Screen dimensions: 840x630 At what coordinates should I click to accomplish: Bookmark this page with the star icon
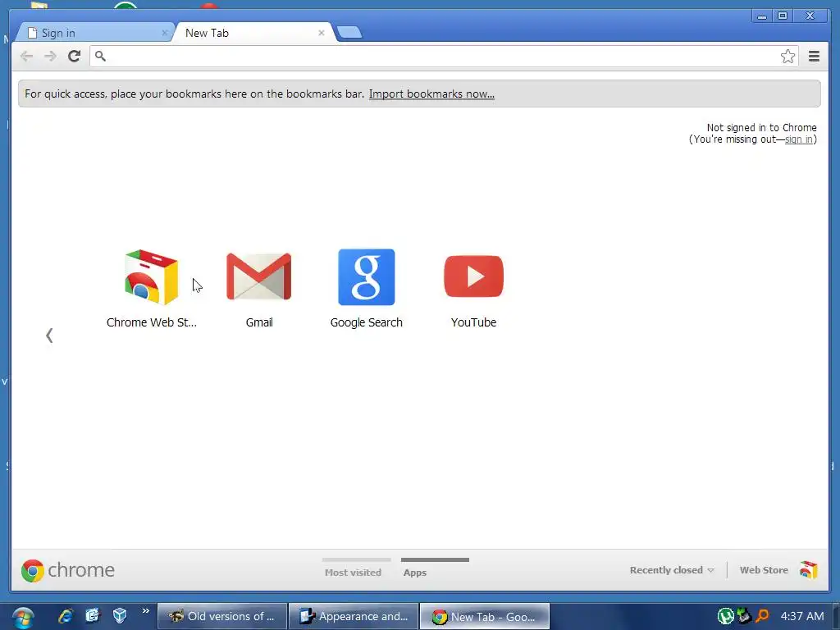click(787, 57)
